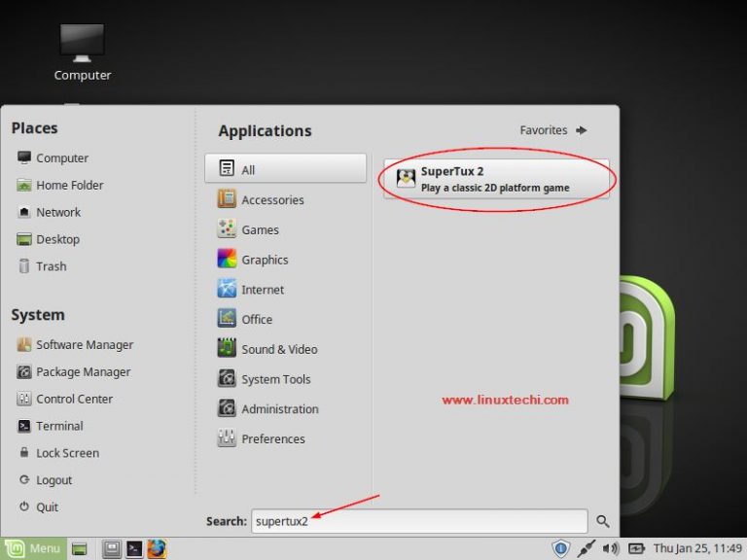Open terminal panel launcher

(x=134, y=549)
